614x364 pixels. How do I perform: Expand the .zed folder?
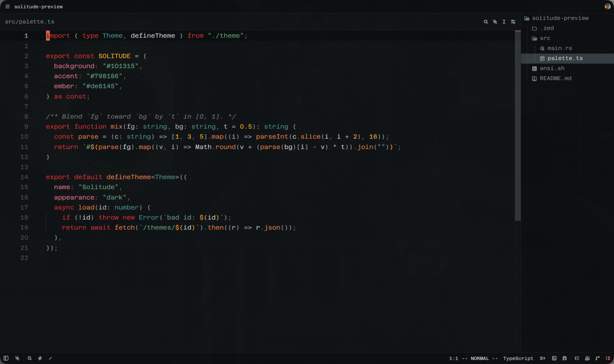567,28
